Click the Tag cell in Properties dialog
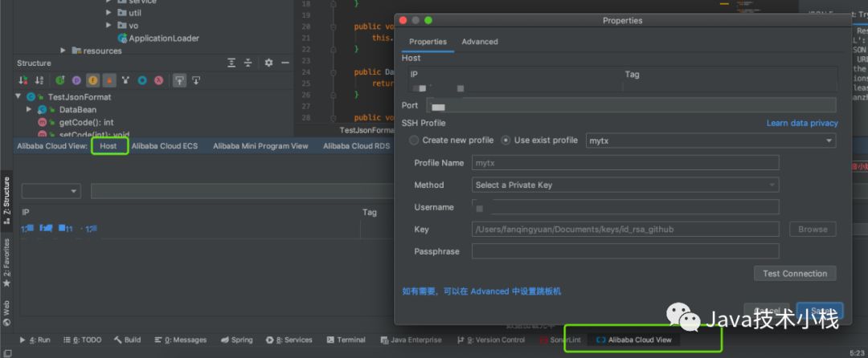Screen dimensions: 868x358 [730, 87]
